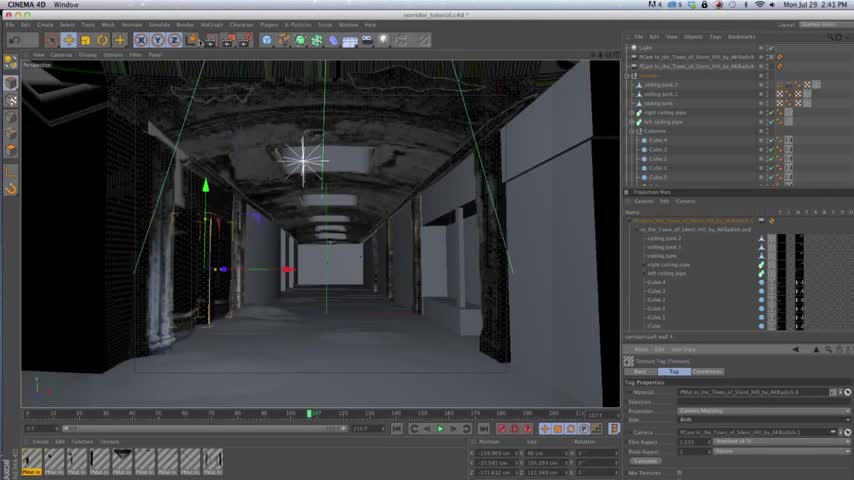
Task: Click the Record Active Objects button
Action: (502, 429)
